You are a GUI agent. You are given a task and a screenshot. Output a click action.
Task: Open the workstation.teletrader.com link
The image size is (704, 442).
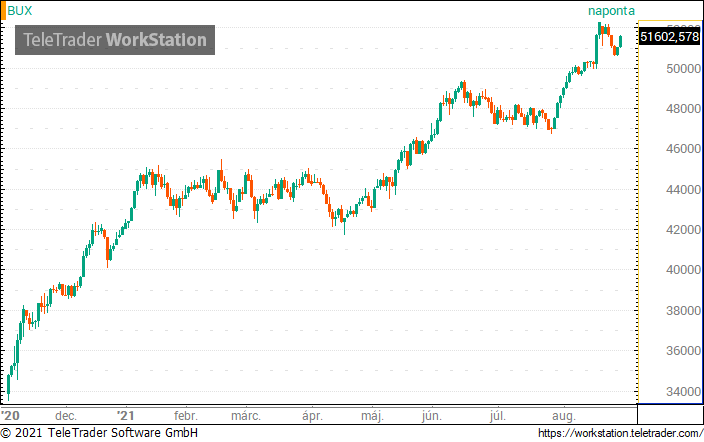(x=620, y=433)
